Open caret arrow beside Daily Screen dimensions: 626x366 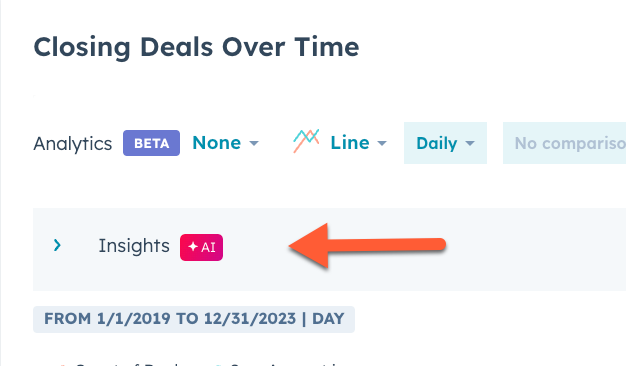tap(470, 143)
